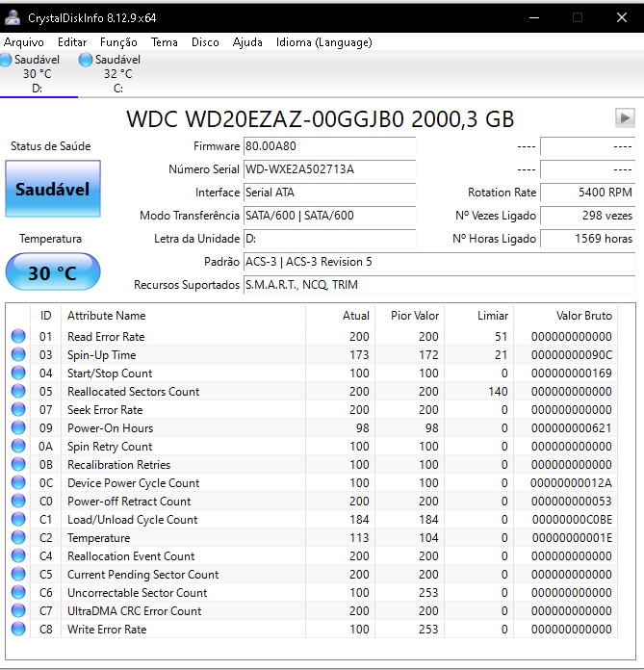Image resolution: width=644 pixels, height=670 pixels.
Task: Click status orb for Recalibration Retries
Action: (18, 464)
